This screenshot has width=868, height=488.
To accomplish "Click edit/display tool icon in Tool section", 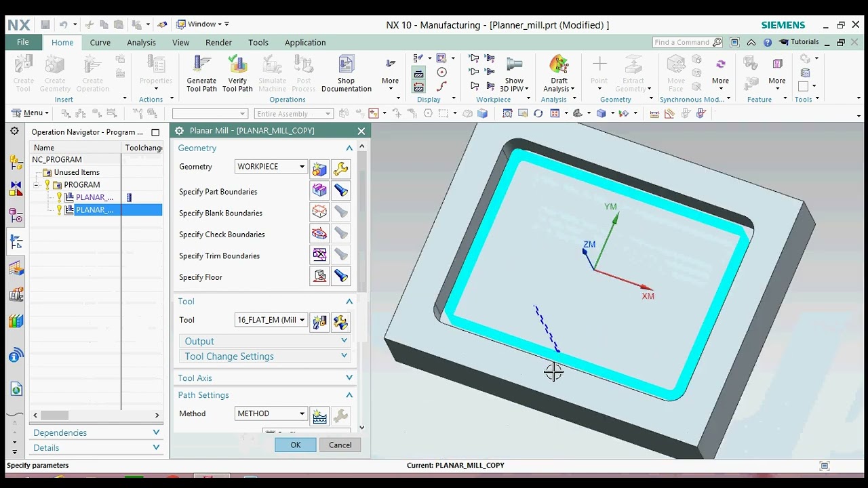I will [341, 321].
